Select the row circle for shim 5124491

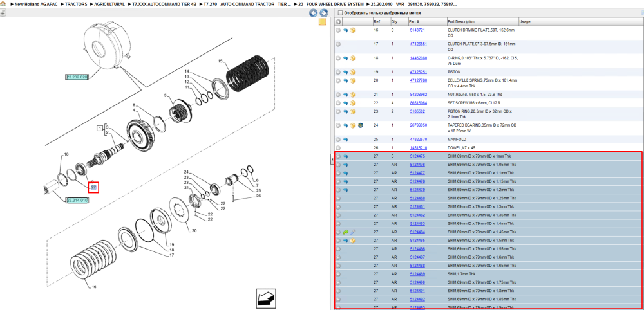click(339, 291)
